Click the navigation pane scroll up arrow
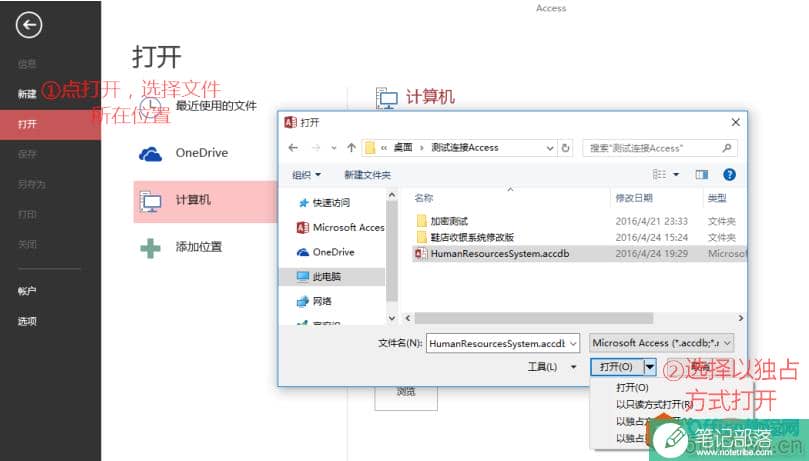The width and height of the screenshot is (809, 461). [392, 195]
